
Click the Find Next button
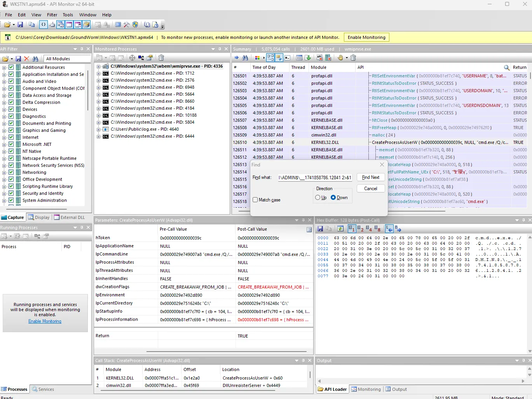coord(371,177)
